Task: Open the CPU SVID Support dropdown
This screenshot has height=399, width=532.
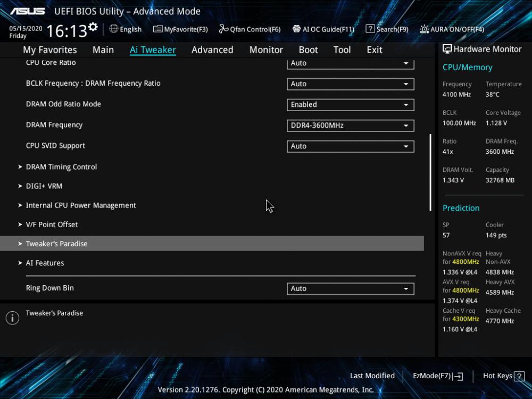Action: 351,146
